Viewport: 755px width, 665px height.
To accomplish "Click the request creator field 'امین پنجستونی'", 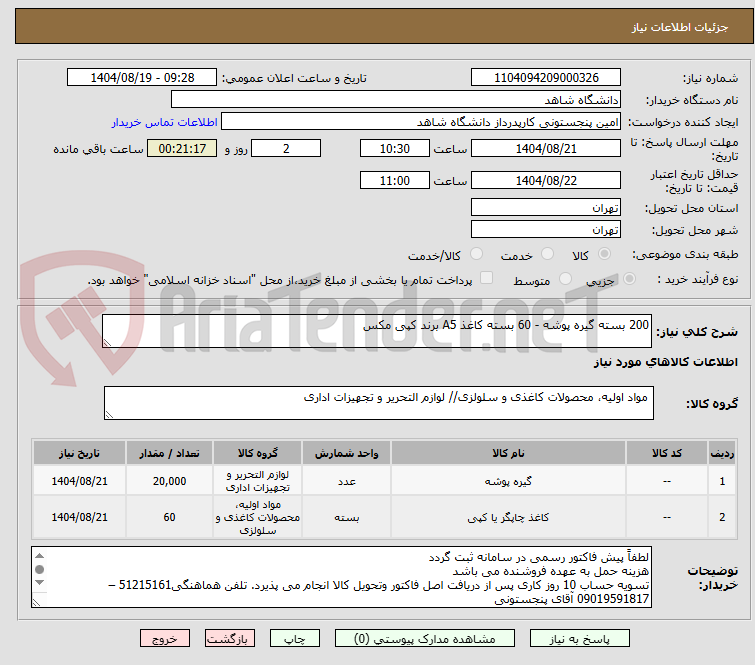I will click(x=421, y=122).
